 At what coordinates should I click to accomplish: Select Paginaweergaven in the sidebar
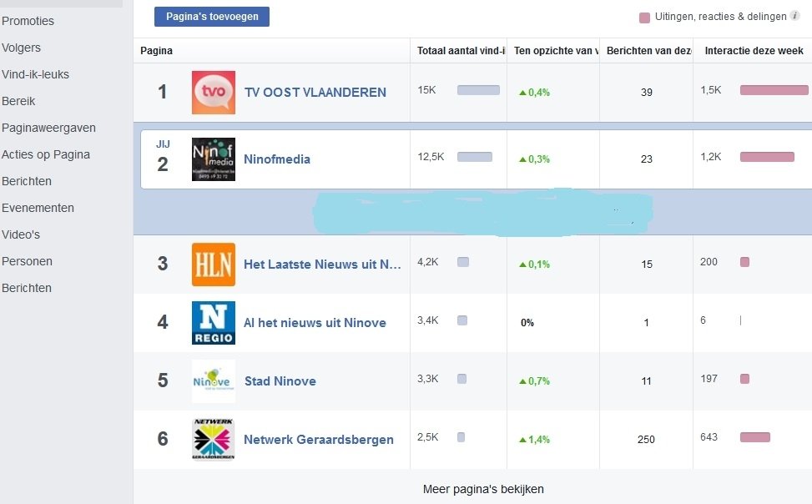pyautogui.click(x=49, y=128)
